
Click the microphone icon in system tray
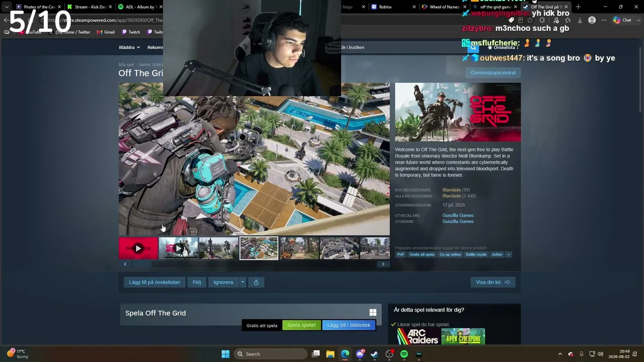pyautogui.click(x=581, y=354)
